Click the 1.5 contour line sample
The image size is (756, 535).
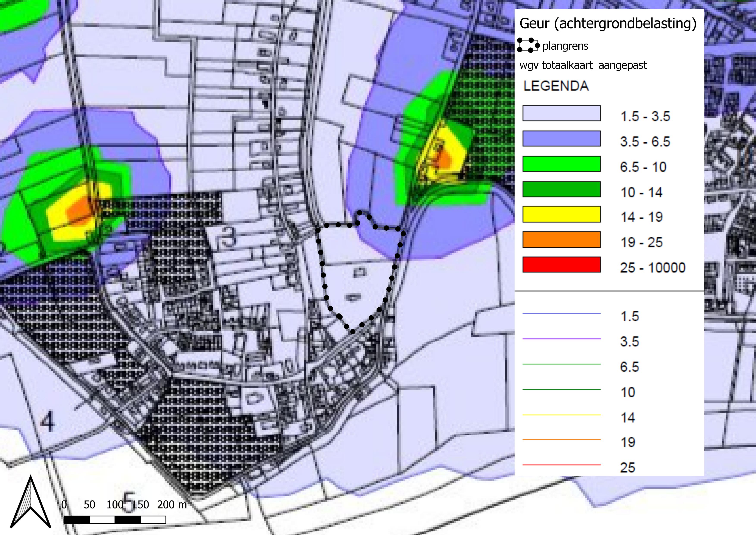coord(561,314)
